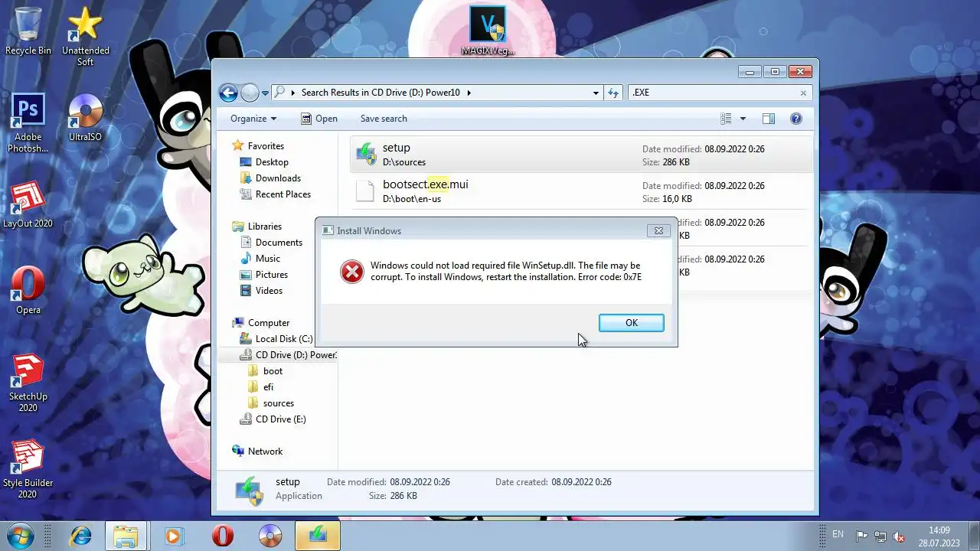Open MAGIX Vegas desktop shortcut
The image size is (980, 551).
pyautogui.click(x=488, y=31)
